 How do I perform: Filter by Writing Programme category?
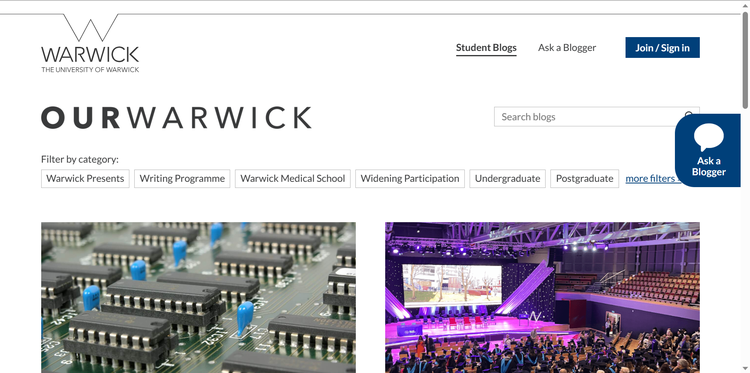tap(182, 178)
